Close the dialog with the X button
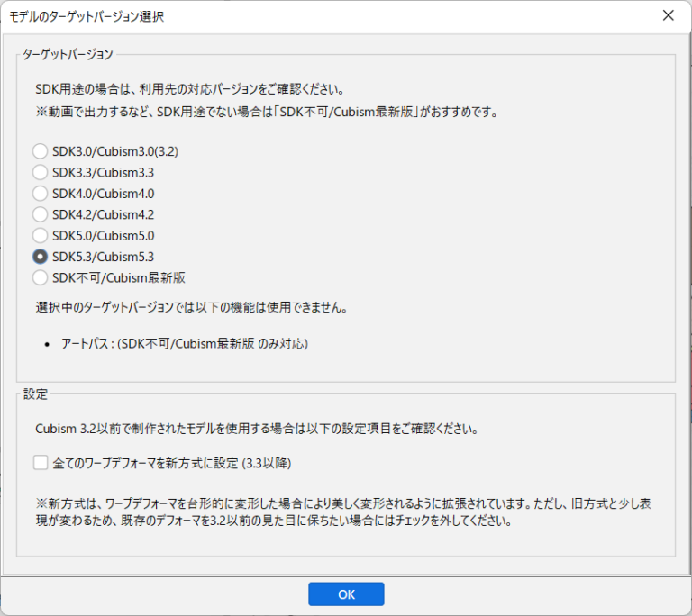The width and height of the screenshot is (692, 616). [668, 16]
